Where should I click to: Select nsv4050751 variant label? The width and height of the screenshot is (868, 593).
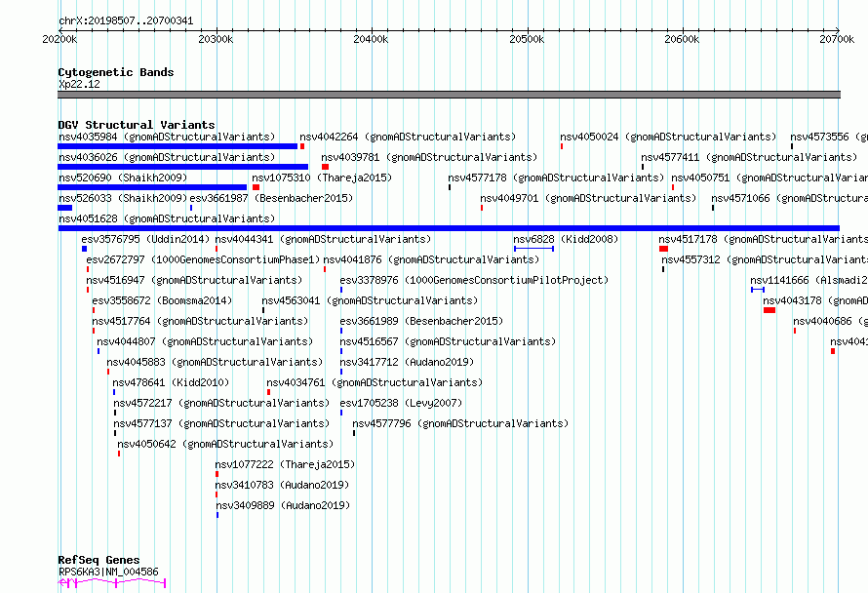(x=769, y=178)
